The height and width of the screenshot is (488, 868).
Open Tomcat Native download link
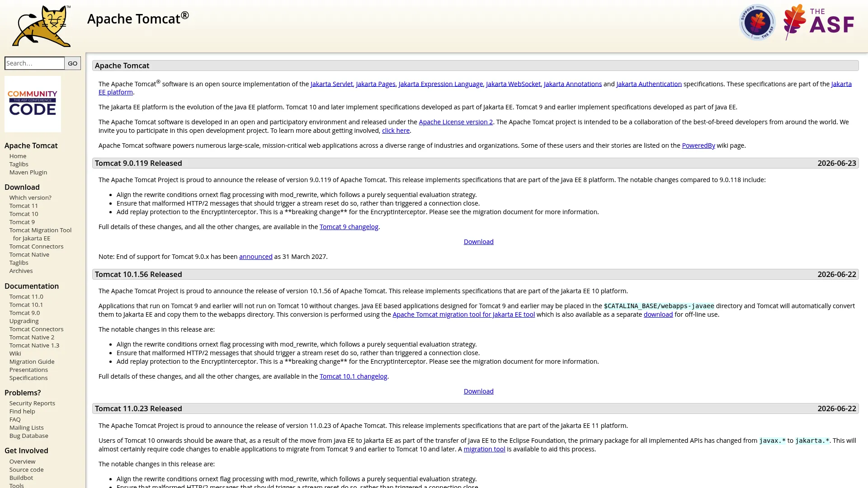(29, 254)
